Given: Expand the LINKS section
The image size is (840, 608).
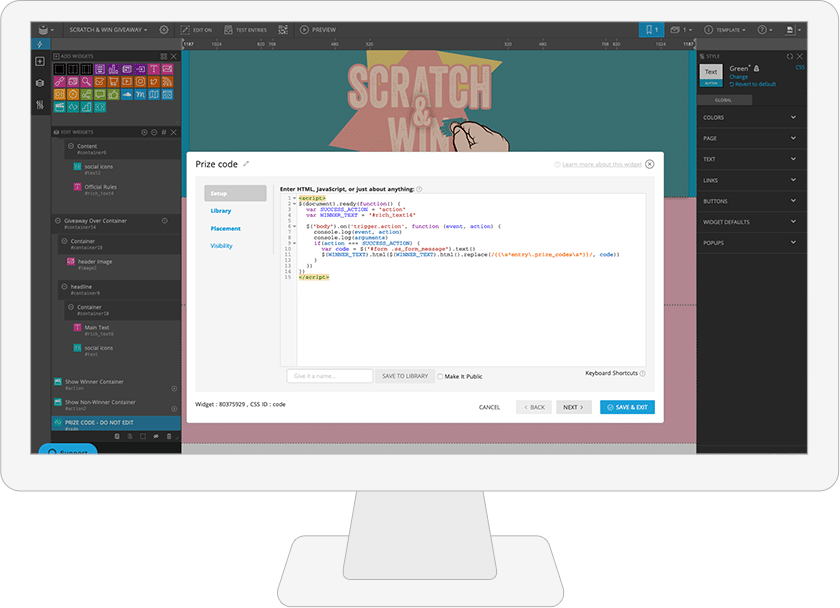Looking at the screenshot, I should pyautogui.click(x=751, y=181).
